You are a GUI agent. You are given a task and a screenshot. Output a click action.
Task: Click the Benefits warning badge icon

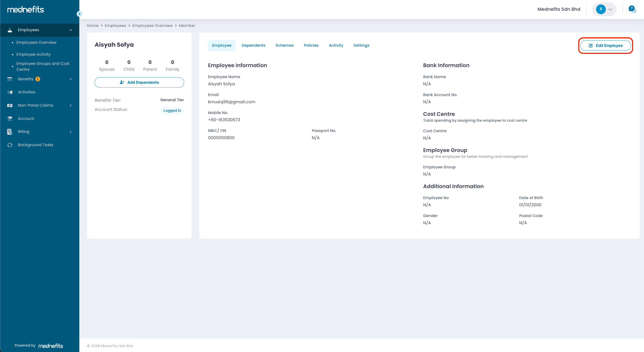coord(38,79)
